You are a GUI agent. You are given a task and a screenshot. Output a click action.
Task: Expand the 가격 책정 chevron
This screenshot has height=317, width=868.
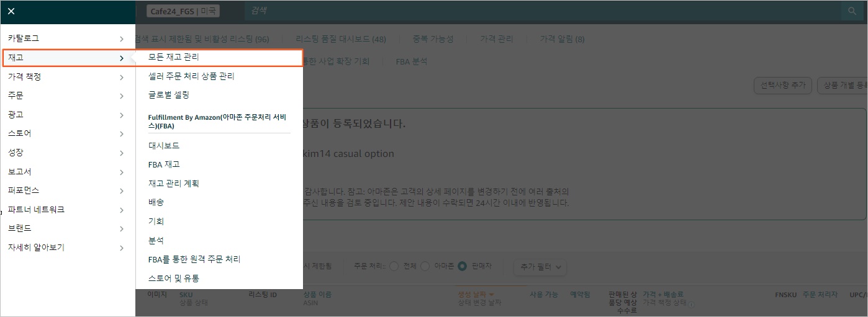tap(121, 77)
